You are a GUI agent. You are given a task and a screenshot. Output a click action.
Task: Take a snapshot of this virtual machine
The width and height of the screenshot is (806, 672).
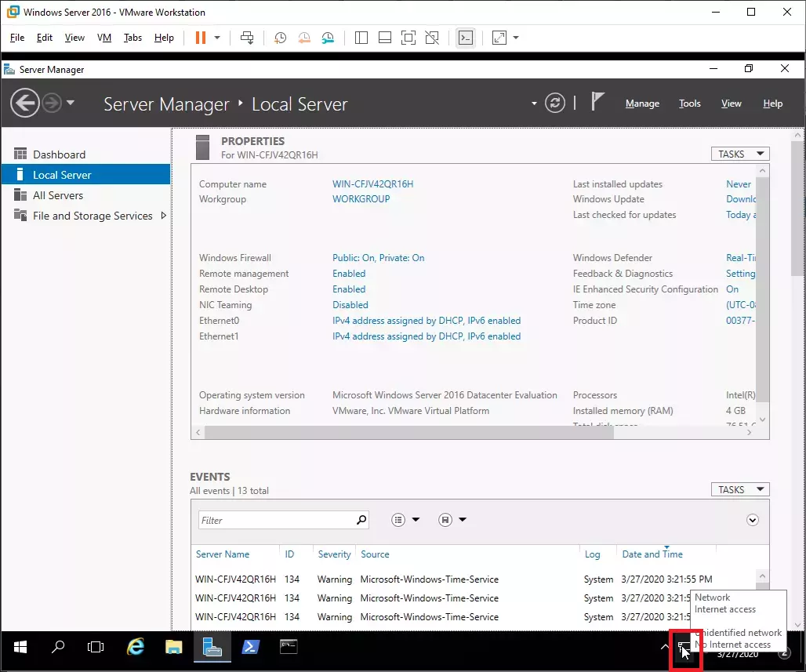tap(280, 38)
